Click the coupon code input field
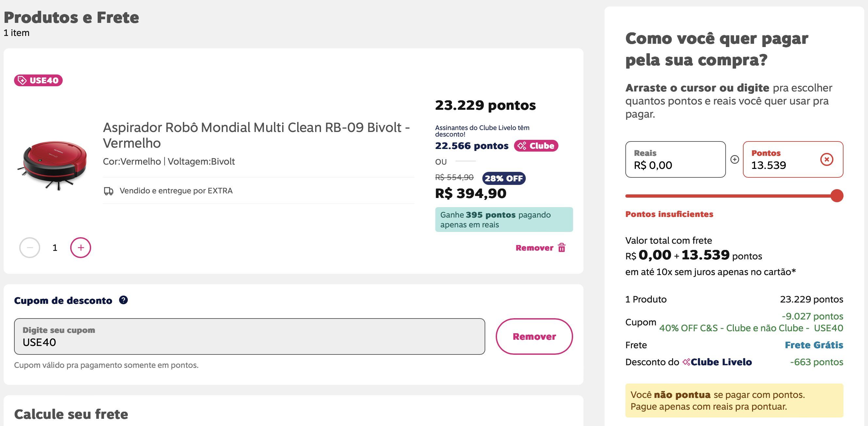Image resolution: width=868 pixels, height=426 pixels. click(249, 336)
